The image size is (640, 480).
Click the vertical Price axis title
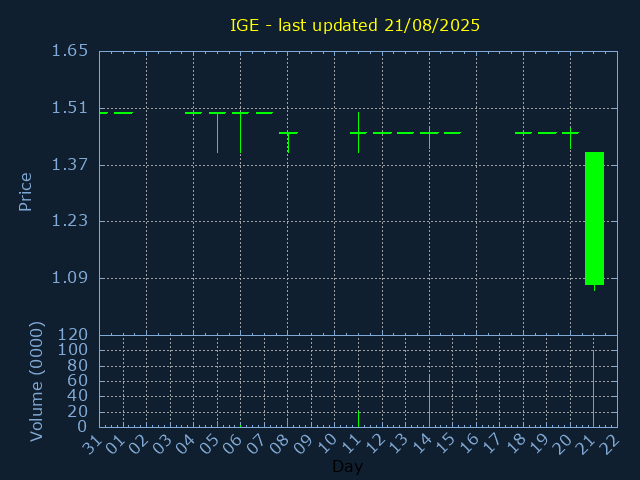click(x=25, y=192)
